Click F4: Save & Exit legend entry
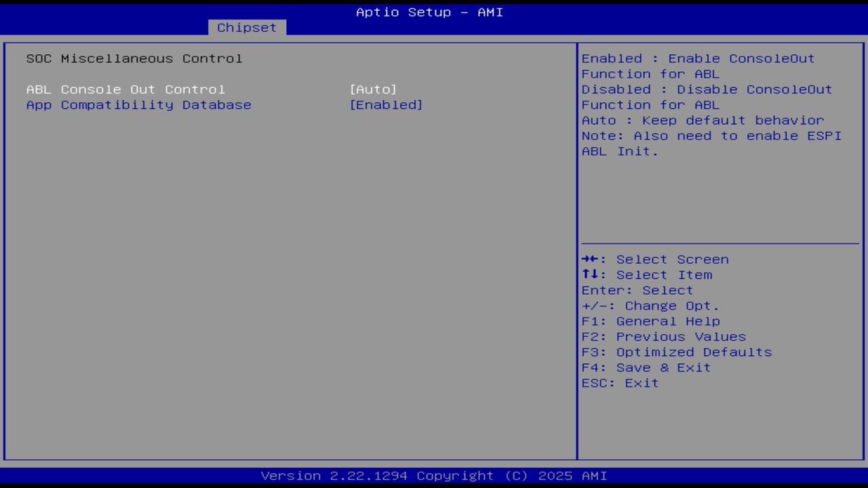The width and height of the screenshot is (868, 488). click(645, 367)
